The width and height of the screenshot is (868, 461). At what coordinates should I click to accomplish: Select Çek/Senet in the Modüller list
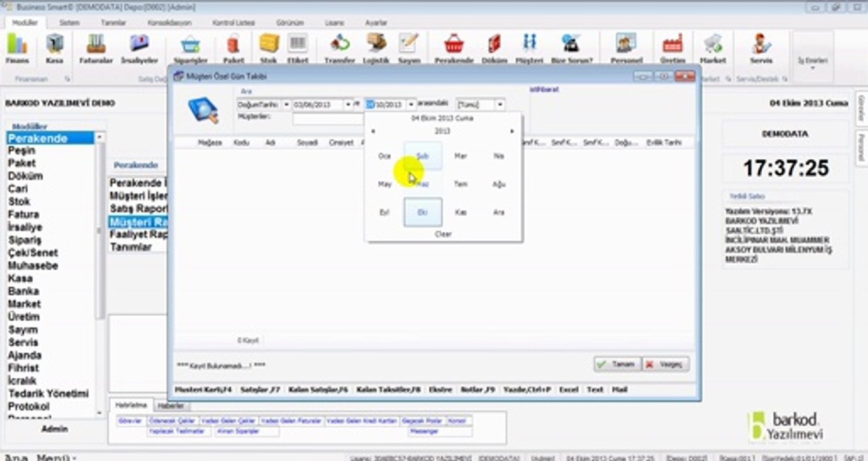coord(33,253)
